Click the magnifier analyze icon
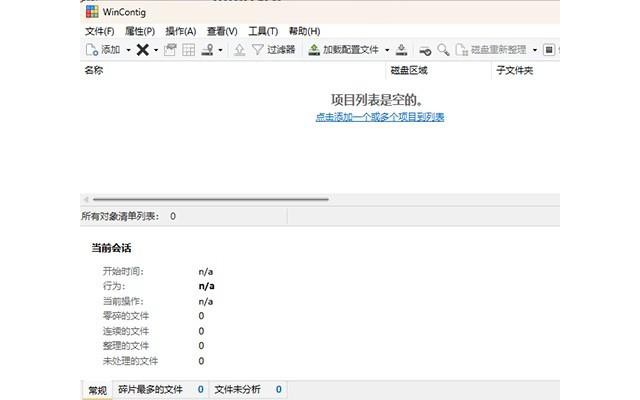The height and width of the screenshot is (400, 640). pos(443,50)
